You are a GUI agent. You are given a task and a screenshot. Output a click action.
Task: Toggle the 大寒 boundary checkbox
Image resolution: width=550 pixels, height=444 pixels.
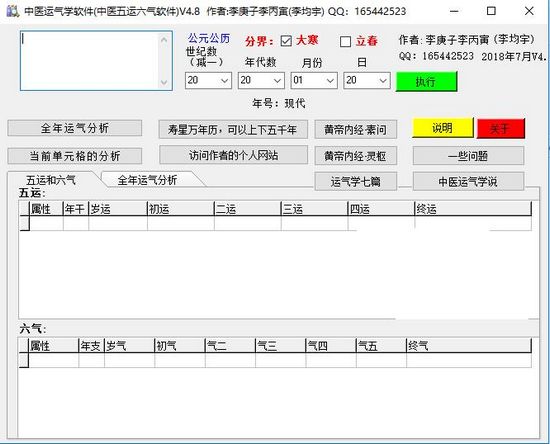pyautogui.click(x=286, y=41)
